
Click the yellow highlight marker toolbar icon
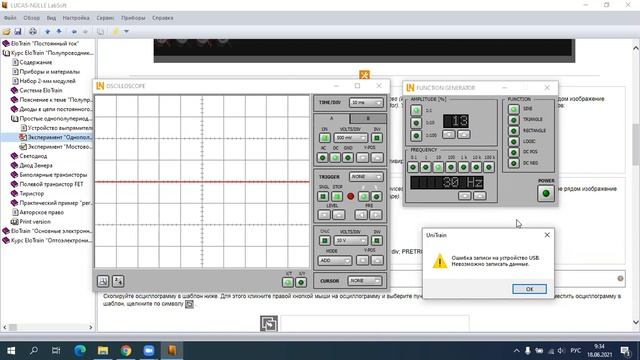pyautogui.click(x=116, y=31)
